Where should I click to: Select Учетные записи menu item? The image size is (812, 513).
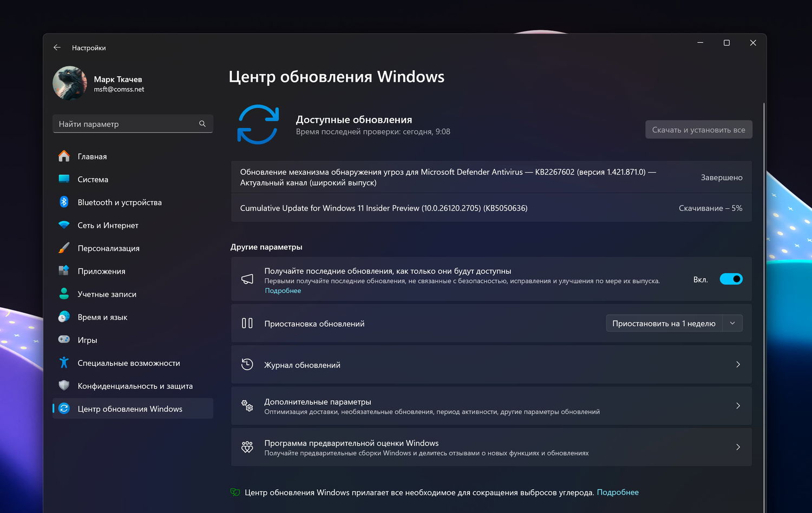pyautogui.click(x=107, y=294)
